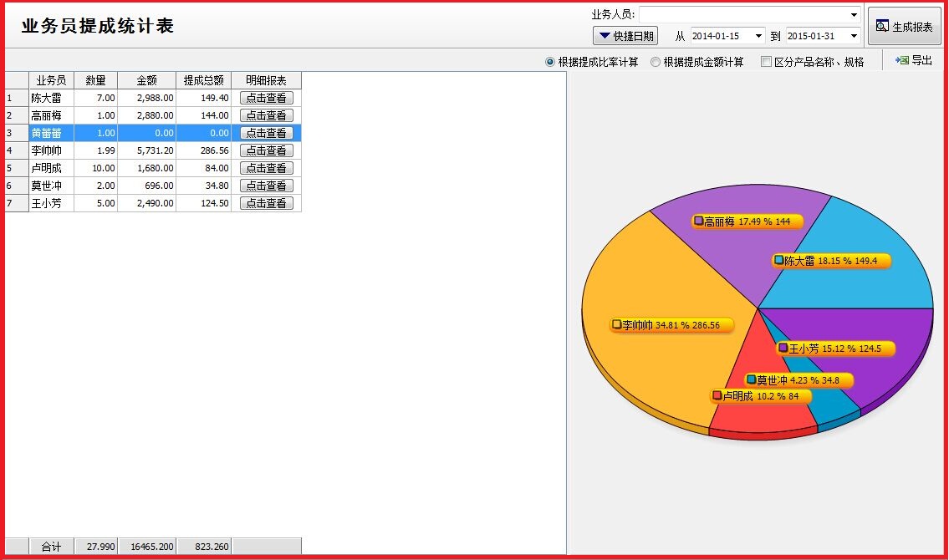This screenshot has width=949, height=560.
Task: Click the amount cell 2,988.00
Action: (x=146, y=98)
